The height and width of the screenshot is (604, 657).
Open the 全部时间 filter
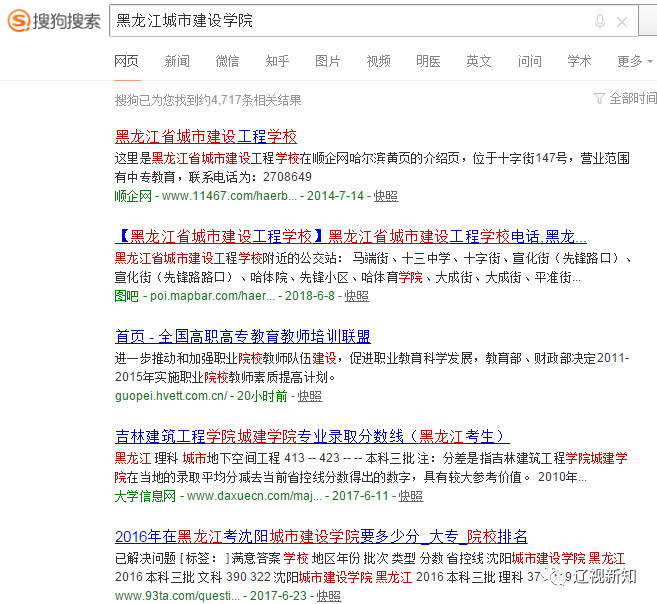tap(633, 98)
